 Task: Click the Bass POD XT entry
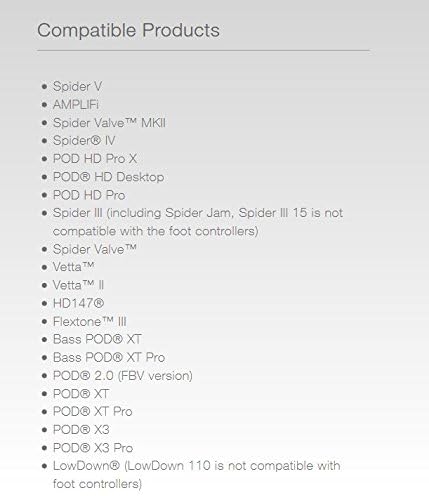pos(97,339)
